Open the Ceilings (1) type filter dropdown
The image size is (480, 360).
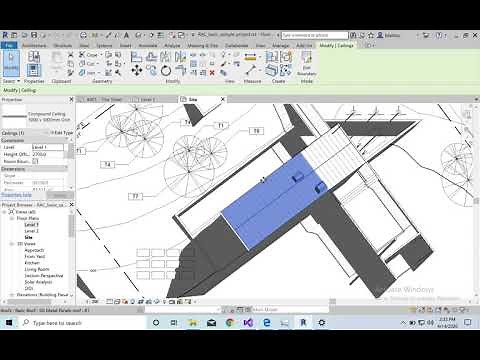23,133
